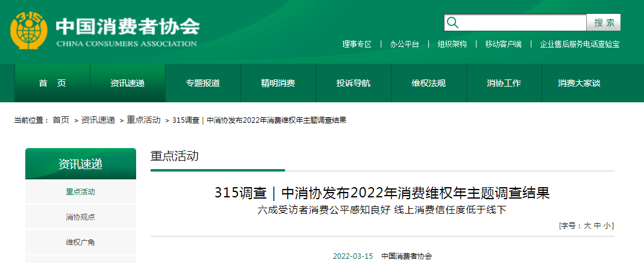Viewport: 644px width, 263px height.
Task: Select 消协工作 navigation item
Action: click(x=504, y=83)
